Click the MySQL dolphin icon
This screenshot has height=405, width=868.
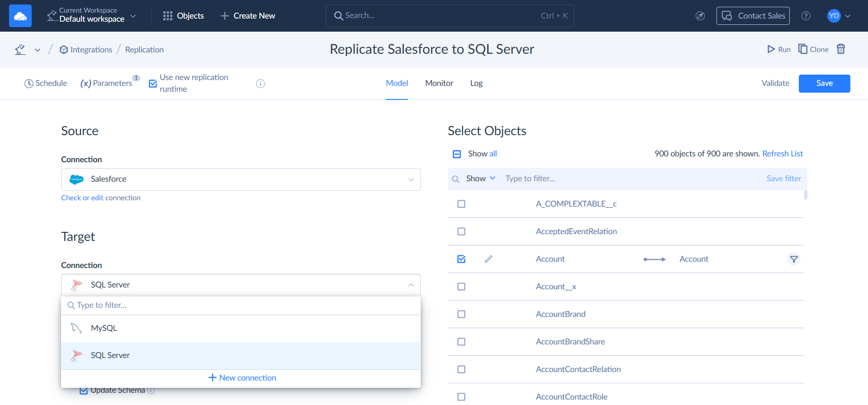[76, 328]
